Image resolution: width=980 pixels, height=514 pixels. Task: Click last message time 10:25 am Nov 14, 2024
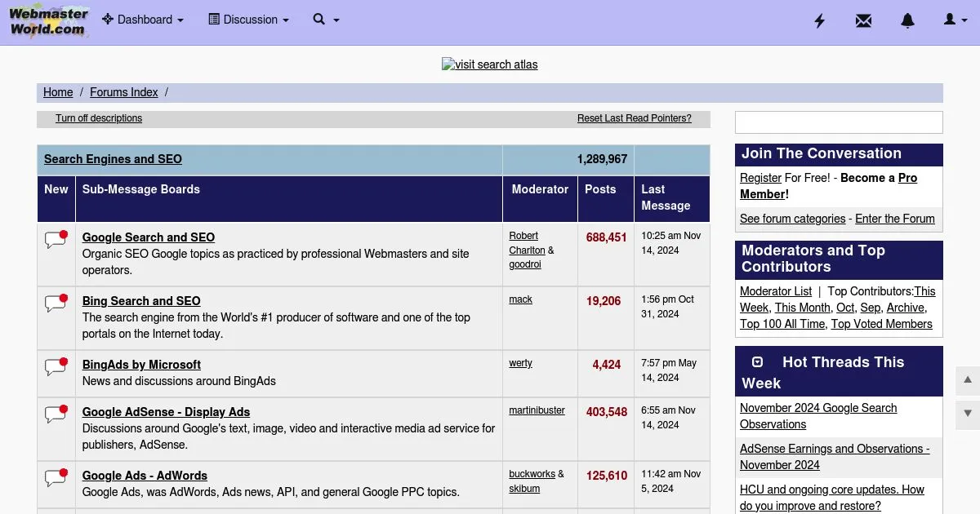(x=671, y=243)
